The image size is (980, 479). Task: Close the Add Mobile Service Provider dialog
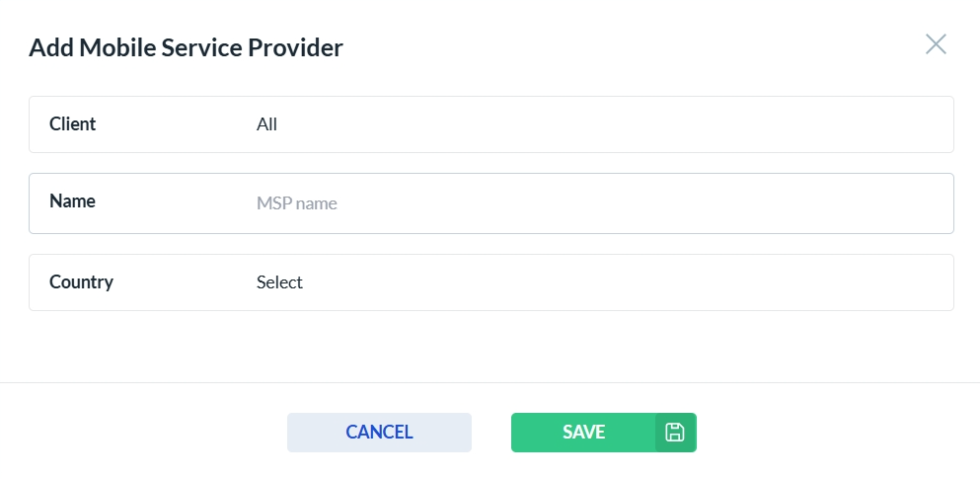(936, 44)
